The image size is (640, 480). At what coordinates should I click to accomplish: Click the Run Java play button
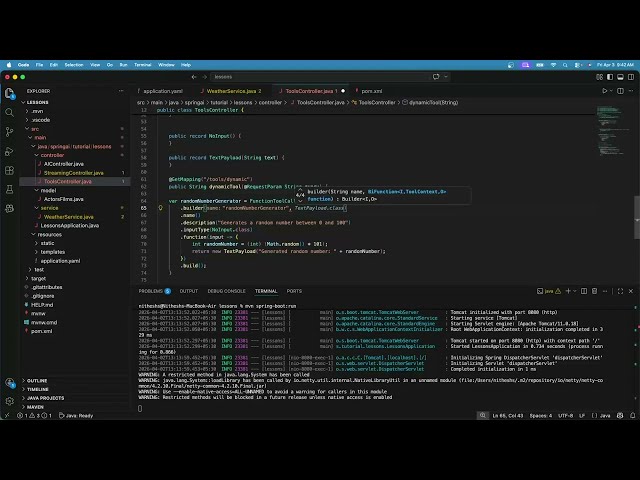[604, 91]
